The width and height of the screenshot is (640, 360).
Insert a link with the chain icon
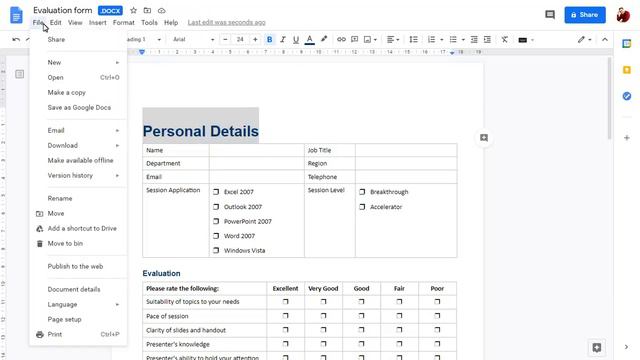(341, 40)
